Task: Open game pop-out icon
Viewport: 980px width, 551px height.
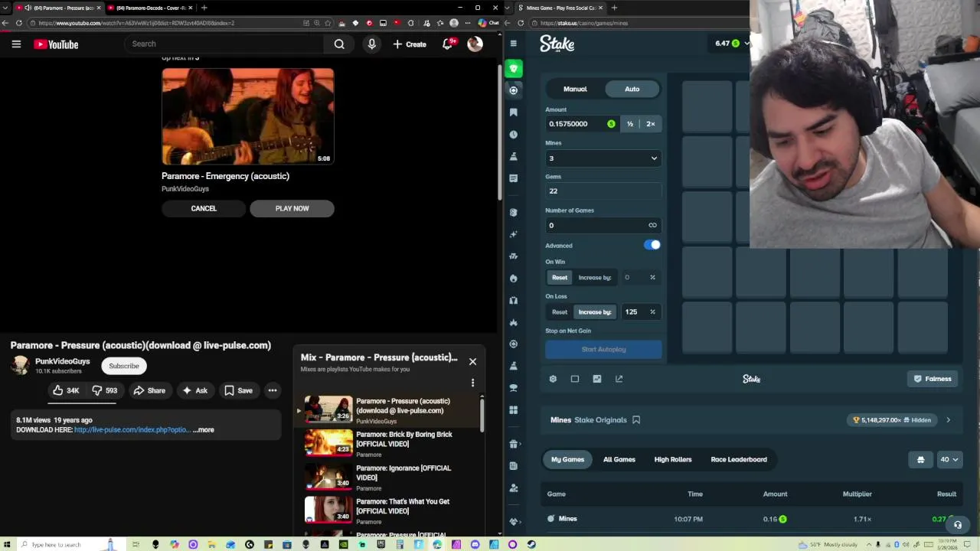Action: [619, 379]
